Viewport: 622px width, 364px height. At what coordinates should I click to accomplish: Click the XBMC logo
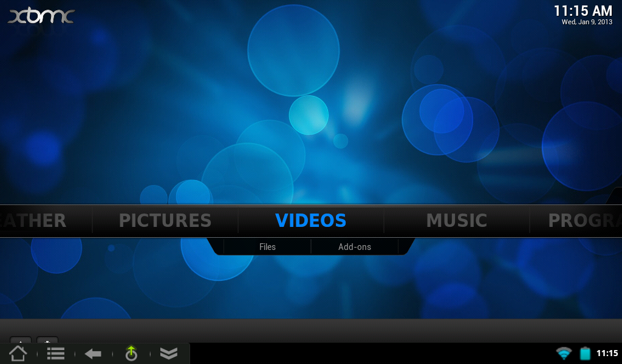tap(41, 16)
